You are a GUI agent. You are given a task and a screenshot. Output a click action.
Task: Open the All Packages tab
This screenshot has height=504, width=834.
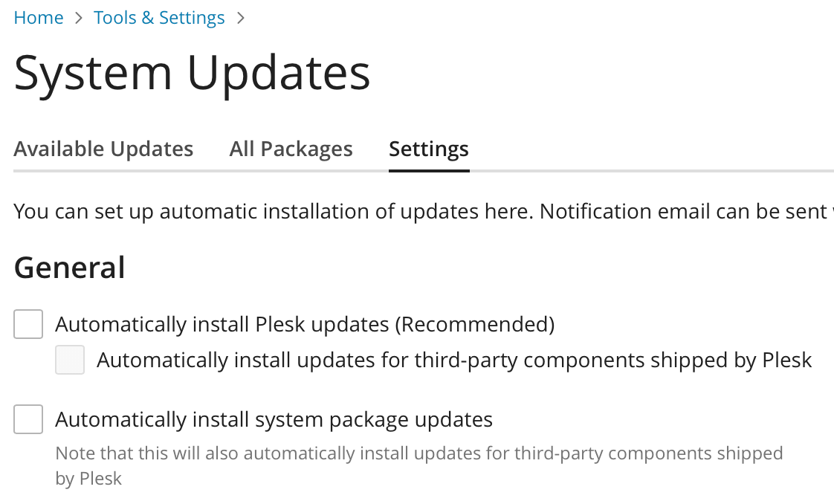click(x=291, y=149)
